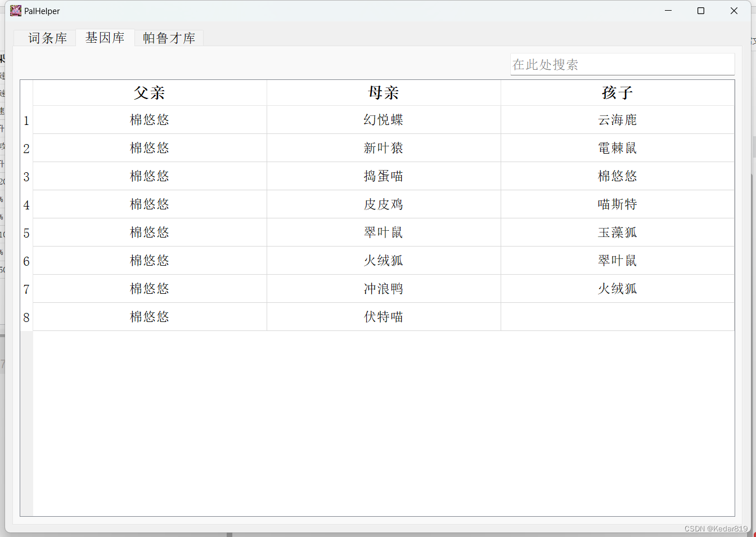Click the 火绒狐 cell in 母亲 column
Viewport: 756px width, 537px height.
click(384, 261)
